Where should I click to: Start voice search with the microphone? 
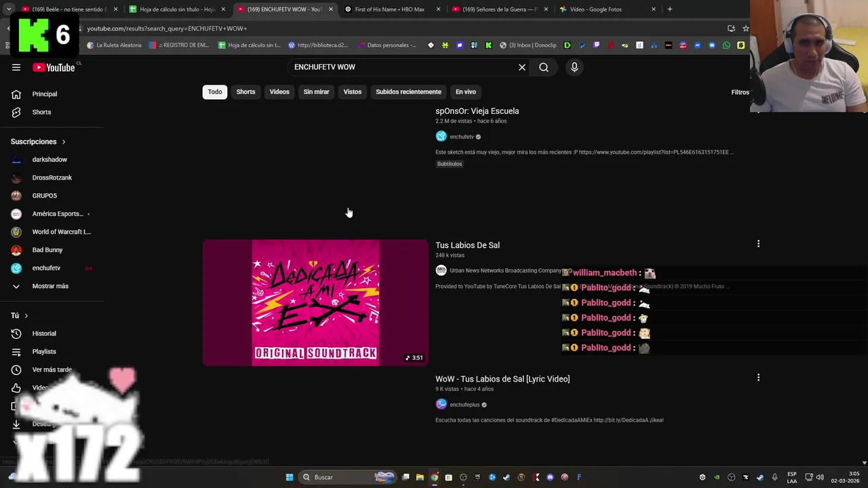coord(574,67)
